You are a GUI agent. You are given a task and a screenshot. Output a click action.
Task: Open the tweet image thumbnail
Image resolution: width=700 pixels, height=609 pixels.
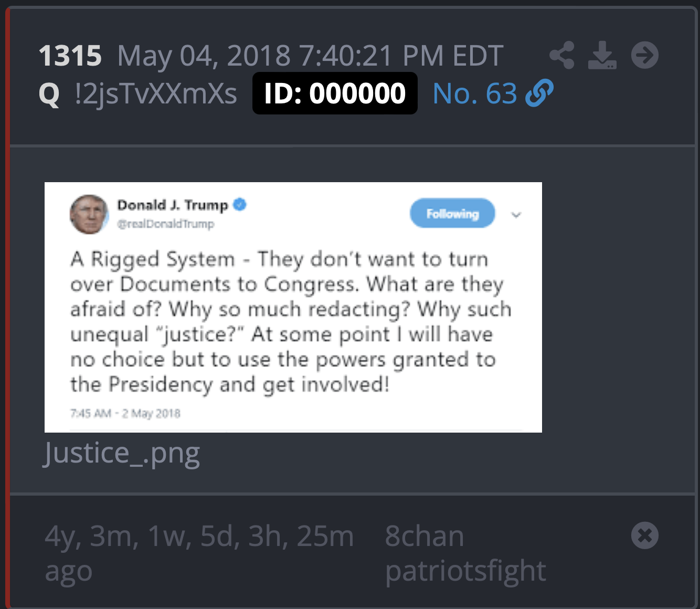point(293,307)
